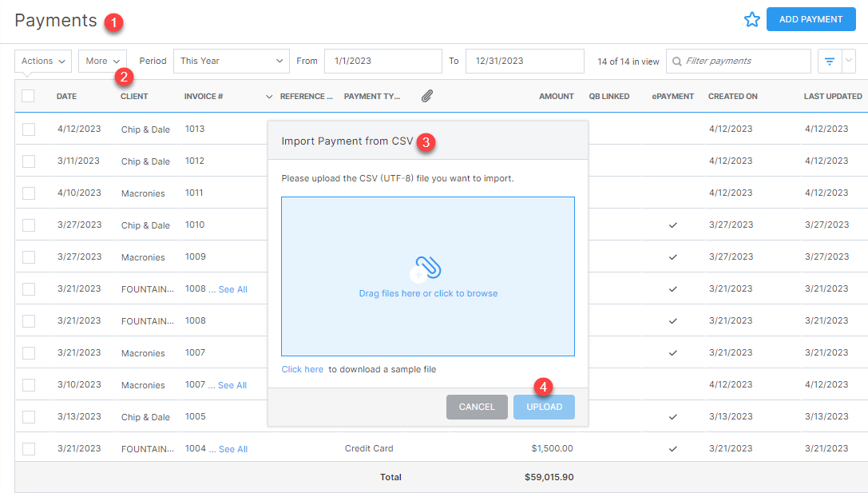
Task: Open See All for FOUNTAIN invoice 1008
Action: (x=232, y=288)
